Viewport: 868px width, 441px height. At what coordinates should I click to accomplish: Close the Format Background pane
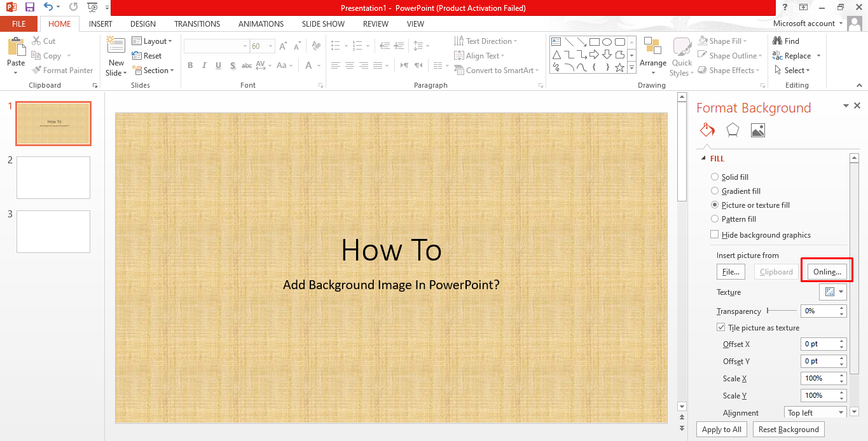pyautogui.click(x=857, y=106)
